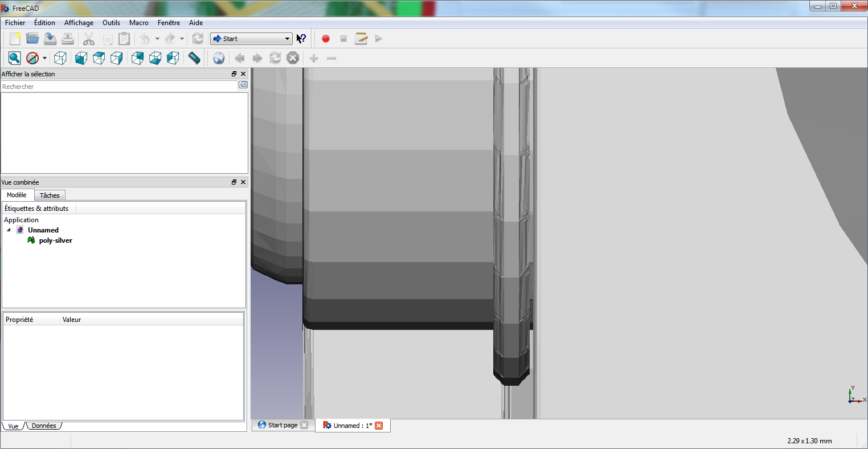The width and height of the screenshot is (868, 449).
Task: Click the Fit All zoom icon
Action: point(14,58)
